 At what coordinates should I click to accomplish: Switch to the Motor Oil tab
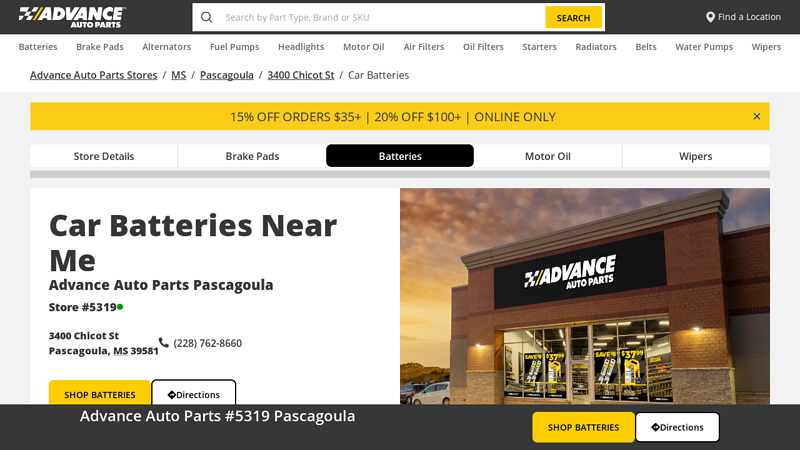tap(547, 156)
